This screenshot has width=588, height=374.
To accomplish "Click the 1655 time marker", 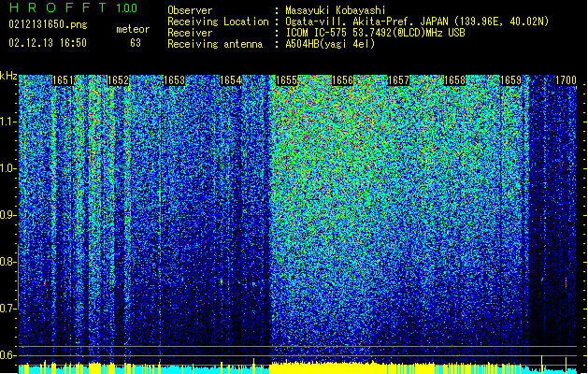I will (x=286, y=80).
